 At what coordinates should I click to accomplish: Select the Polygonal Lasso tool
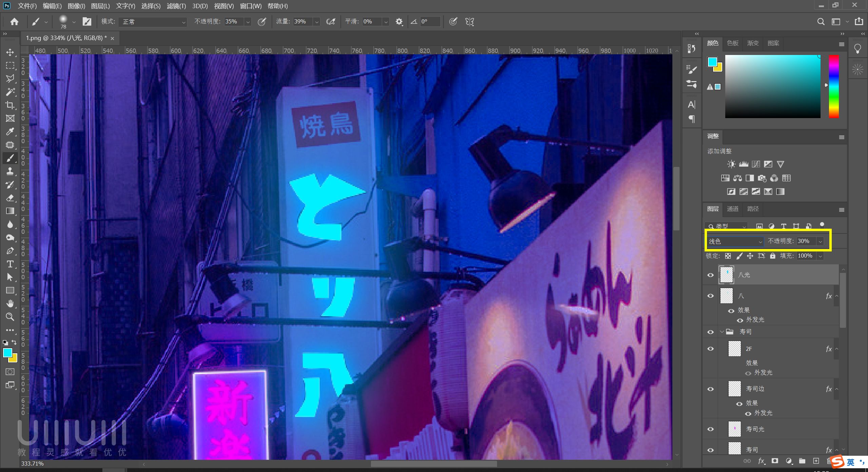(x=10, y=79)
